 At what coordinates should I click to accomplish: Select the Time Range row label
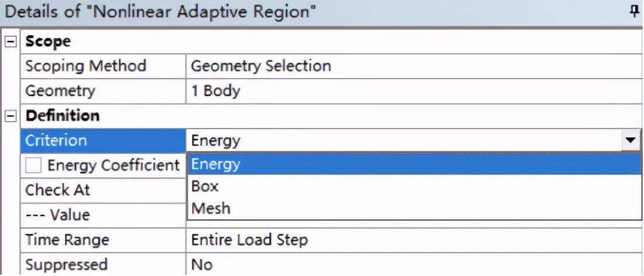pyautogui.click(x=67, y=240)
